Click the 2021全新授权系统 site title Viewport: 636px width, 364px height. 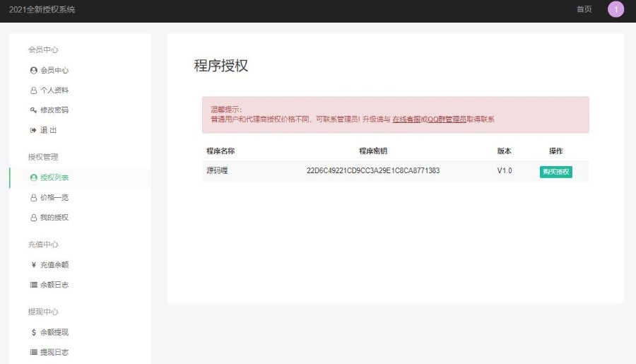pos(42,9)
